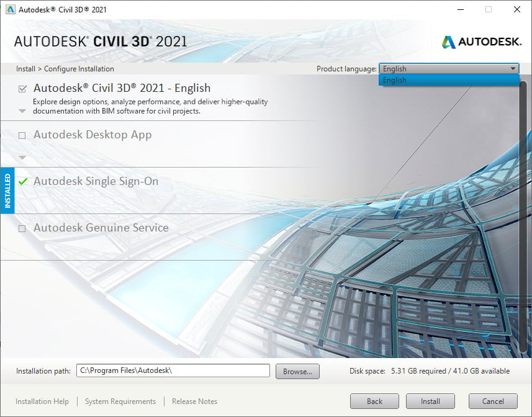The height and width of the screenshot is (417, 532).
Task: Click the Autodesk logo in the header
Action: click(481, 42)
